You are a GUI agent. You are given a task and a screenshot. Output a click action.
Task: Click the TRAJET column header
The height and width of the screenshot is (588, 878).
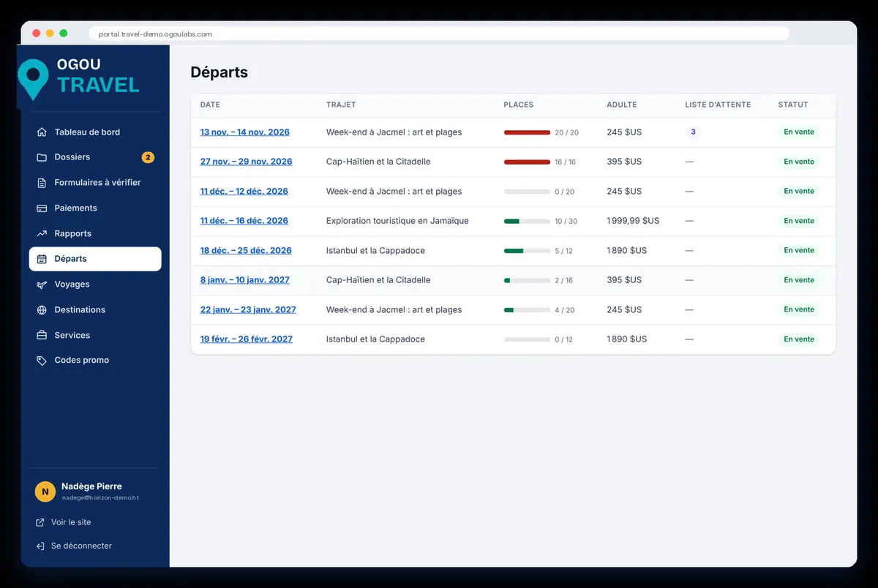tap(341, 105)
